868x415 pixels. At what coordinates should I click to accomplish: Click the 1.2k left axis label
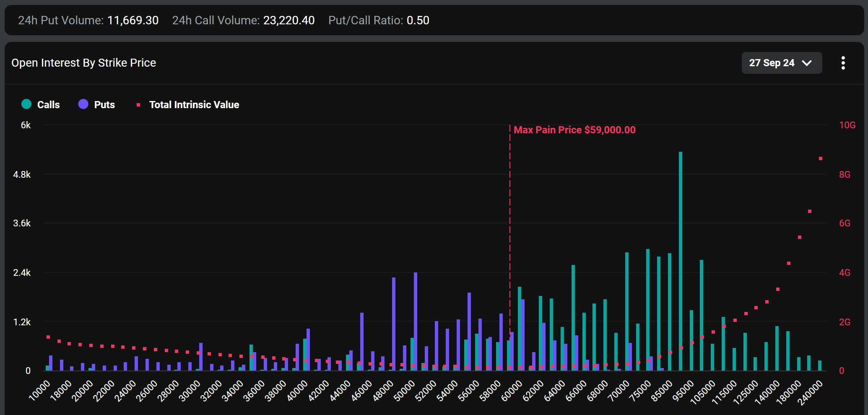(x=22, y=322)
